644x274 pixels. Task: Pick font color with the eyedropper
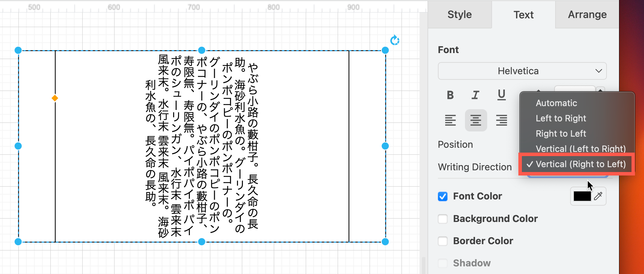pos(598,196)
